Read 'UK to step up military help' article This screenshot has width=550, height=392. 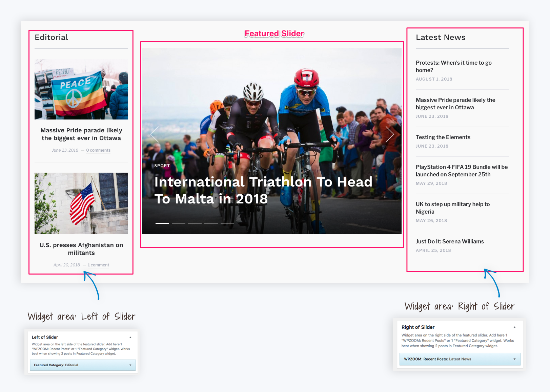452,208
